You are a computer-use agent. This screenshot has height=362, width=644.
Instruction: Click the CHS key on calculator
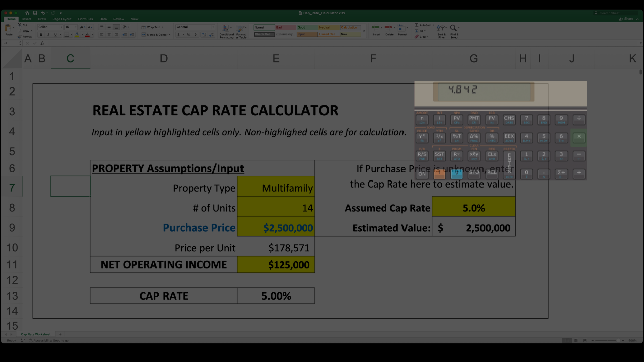pyautogui.click(x=509, y=120)
